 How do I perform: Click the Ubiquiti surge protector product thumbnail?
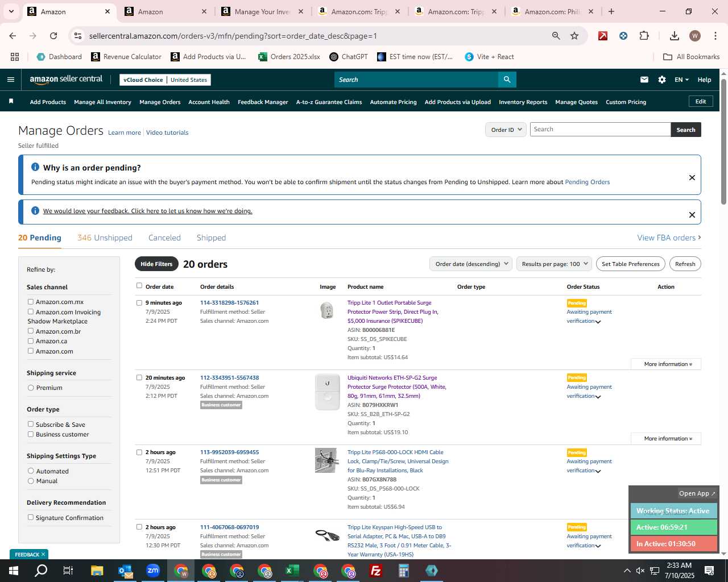327,392
